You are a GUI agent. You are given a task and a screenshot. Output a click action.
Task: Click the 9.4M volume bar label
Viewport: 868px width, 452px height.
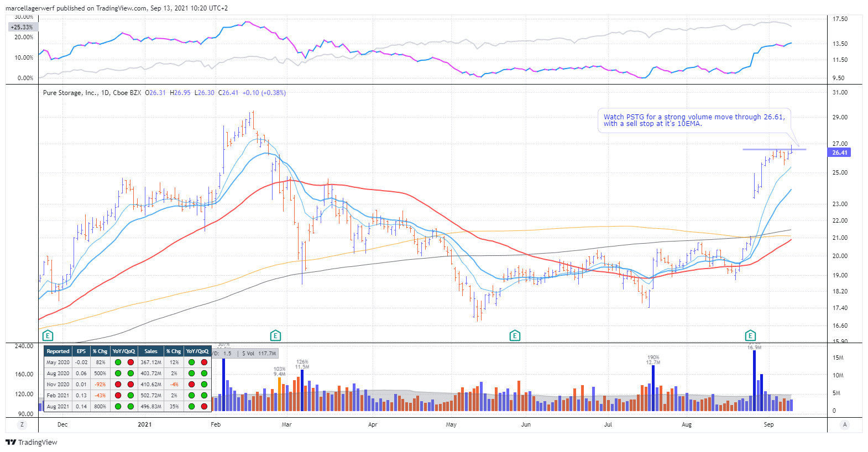tap(280, 374)
